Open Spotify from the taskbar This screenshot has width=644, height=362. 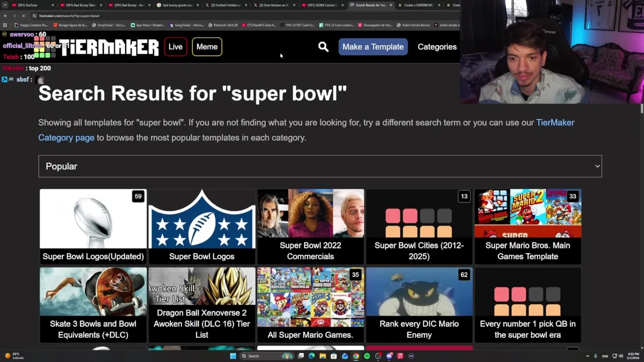(x=367, y=356)
